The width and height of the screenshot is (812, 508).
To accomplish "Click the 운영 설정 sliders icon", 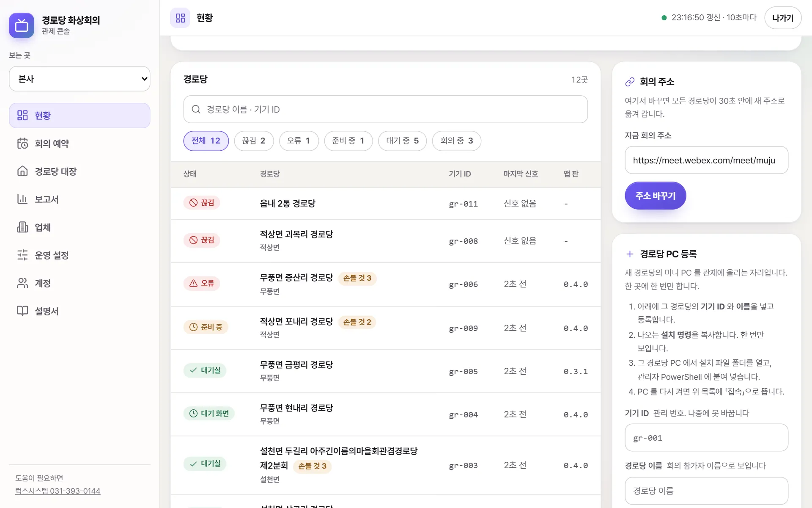I will [22, 255].
